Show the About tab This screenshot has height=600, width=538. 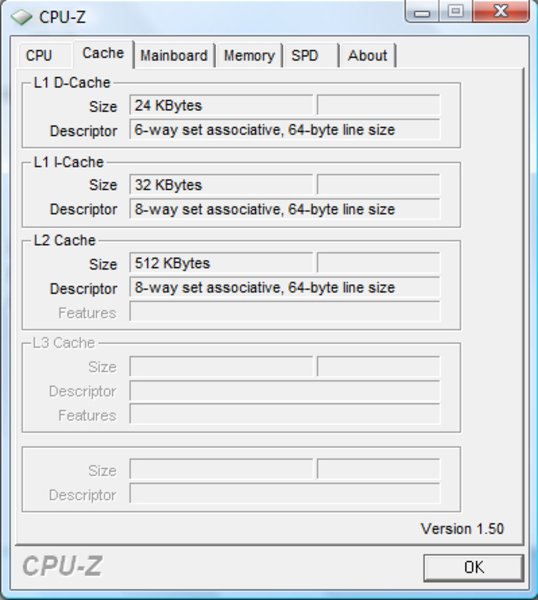click(x=367, y=55)
